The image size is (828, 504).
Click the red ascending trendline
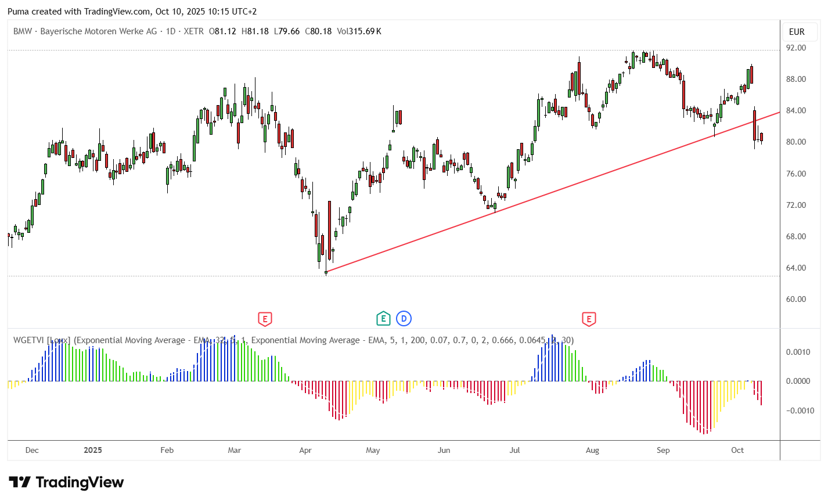click(x=552, y=193)
